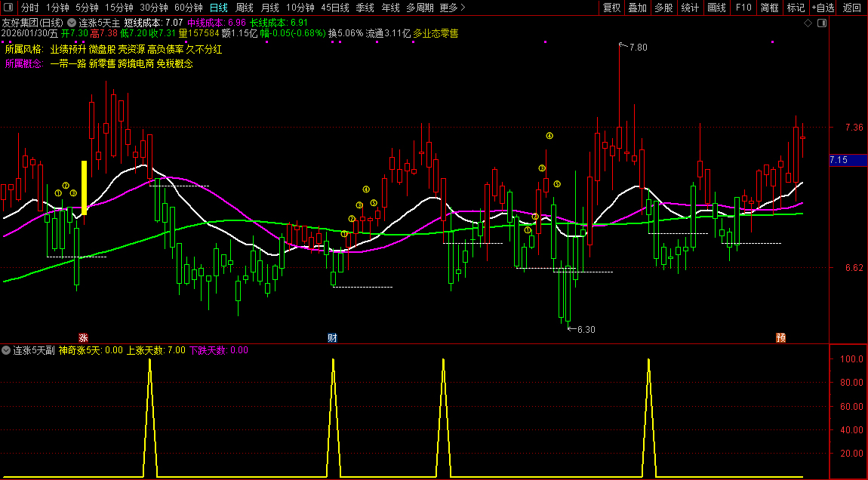The image size is (868, 480).
Task: Select the 60分钟 period tab
Action: point(188,8)
